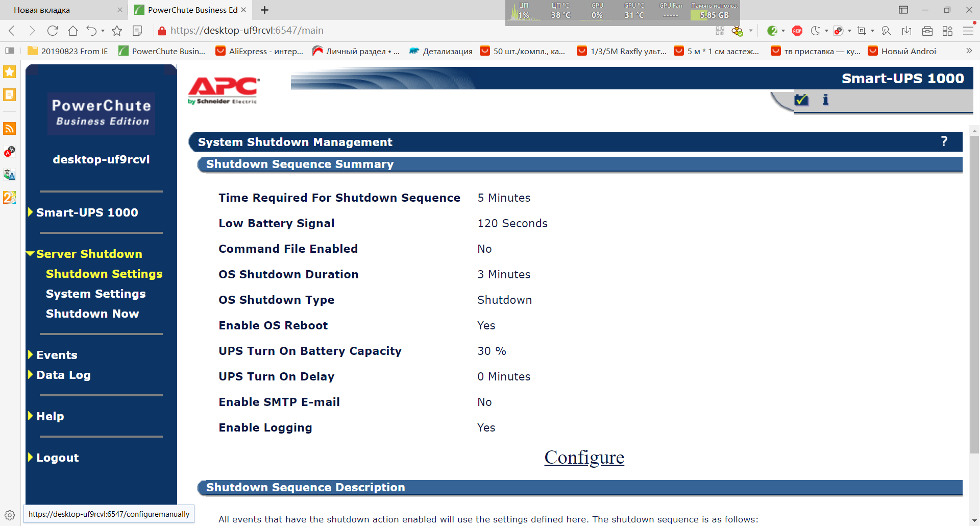Open the Детализация bookmark
This screenshot has width=980, height=526.
point(441,51)
